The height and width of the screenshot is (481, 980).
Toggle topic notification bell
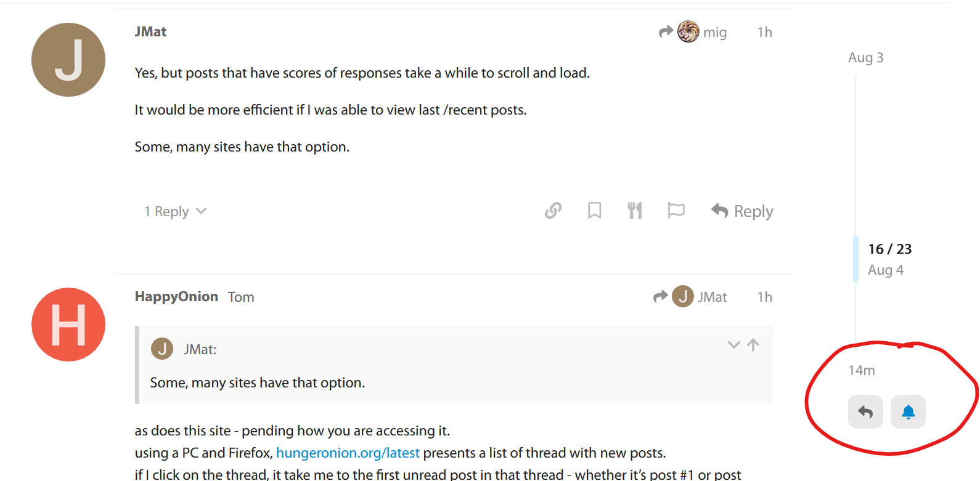click(908, 411)
